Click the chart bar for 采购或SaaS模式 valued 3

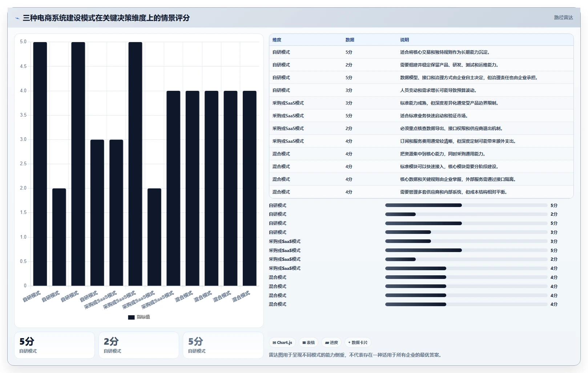click(x=116, y=213)
